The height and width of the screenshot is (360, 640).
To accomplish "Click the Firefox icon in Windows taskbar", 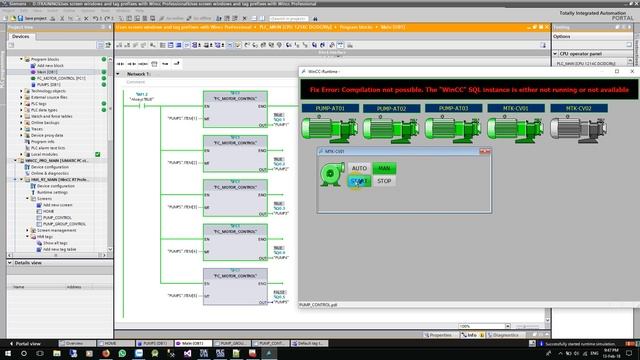I will (106, 353).
